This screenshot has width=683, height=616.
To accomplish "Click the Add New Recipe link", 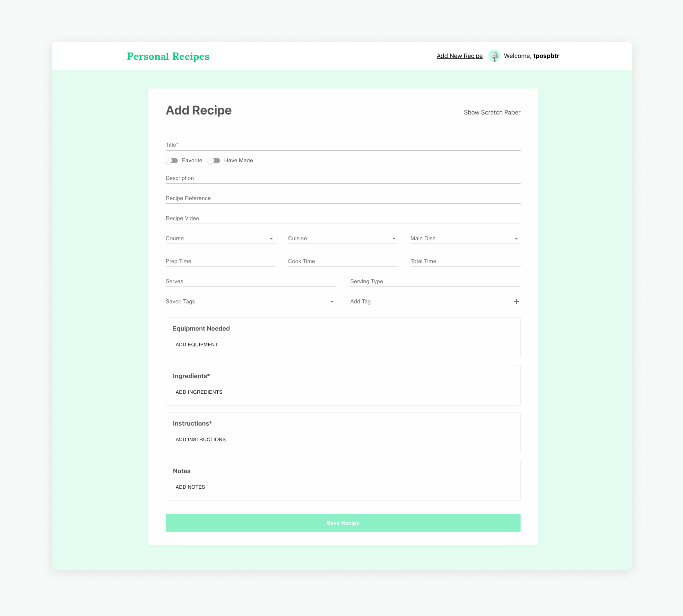I will [459, 55].
